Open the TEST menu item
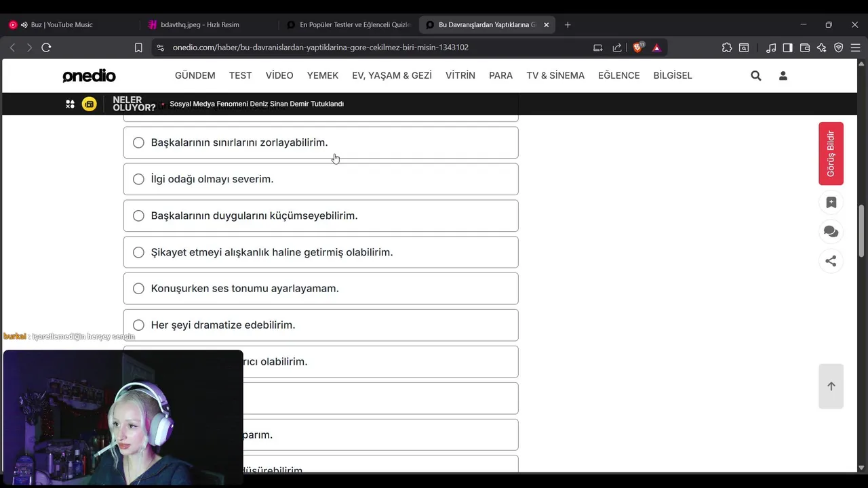 coord(240,75)
